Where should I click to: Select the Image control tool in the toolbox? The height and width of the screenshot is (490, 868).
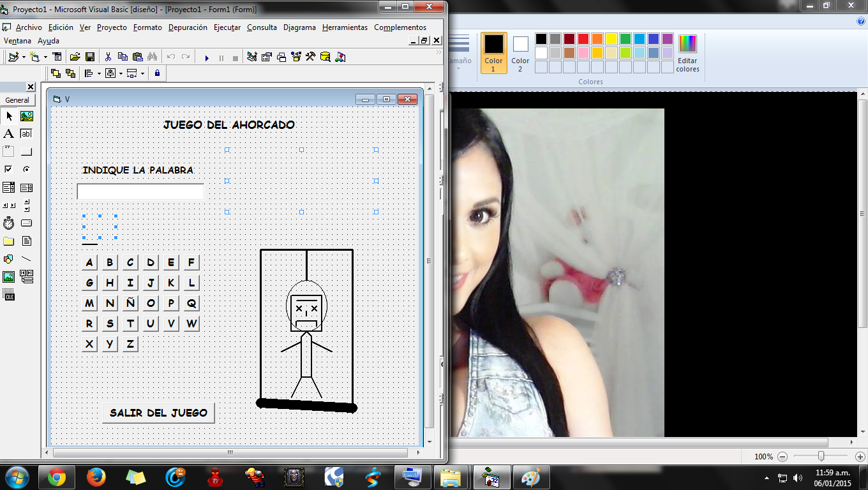(9, 277)
